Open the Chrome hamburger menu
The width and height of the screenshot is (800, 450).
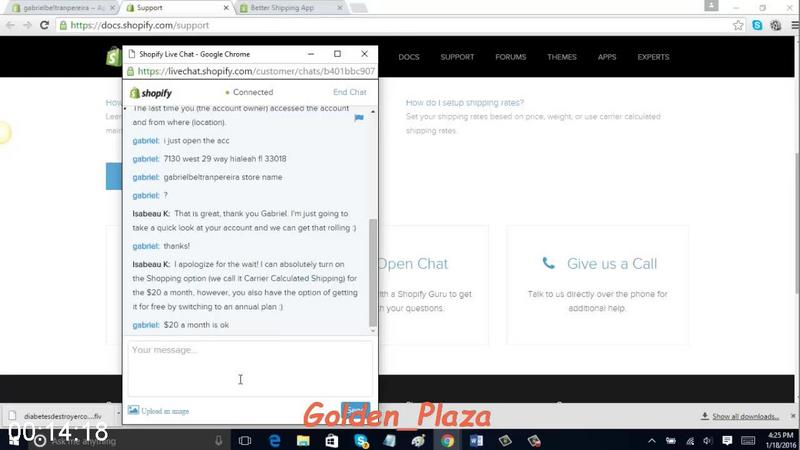pos(794,25)
